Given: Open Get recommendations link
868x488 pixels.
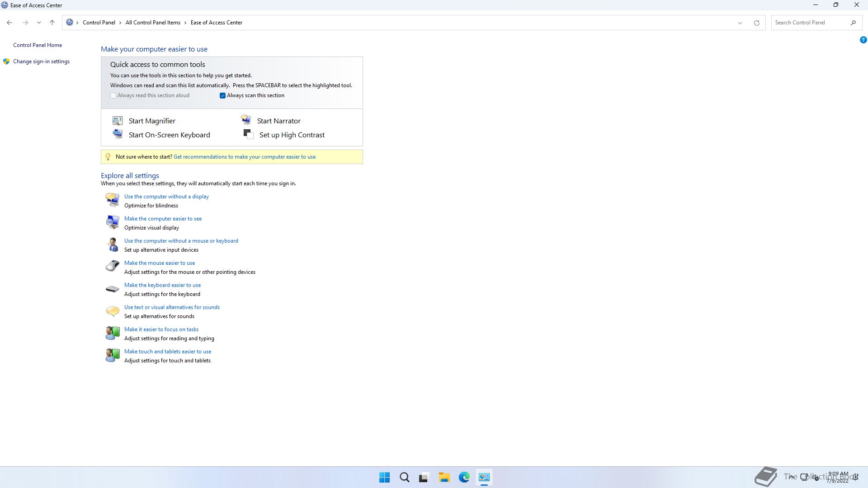Looking at the screenshot, I should (244, 157).
